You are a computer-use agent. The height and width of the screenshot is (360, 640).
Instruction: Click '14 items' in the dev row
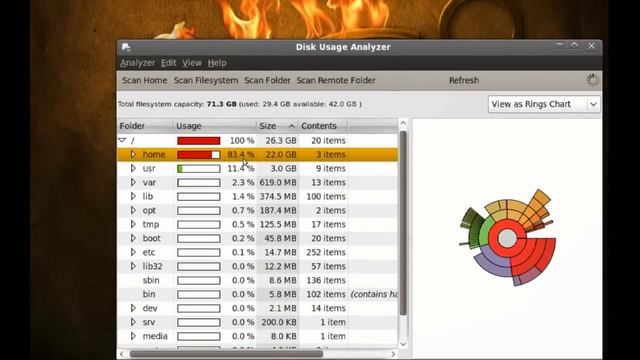click(328, 308)
